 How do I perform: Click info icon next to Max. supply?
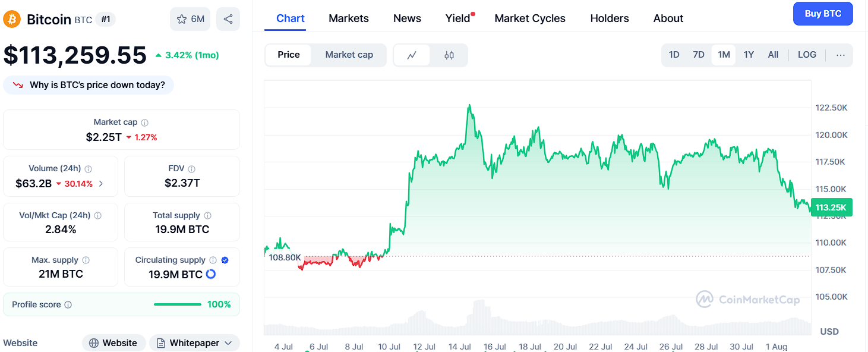[86, 260]
